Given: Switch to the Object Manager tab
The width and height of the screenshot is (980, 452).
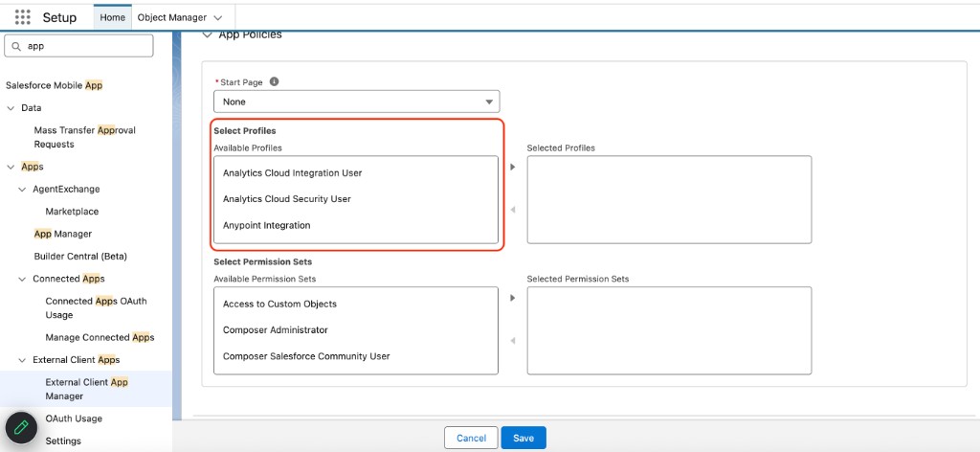Looking at the screenshot, I should click(172, 17).
